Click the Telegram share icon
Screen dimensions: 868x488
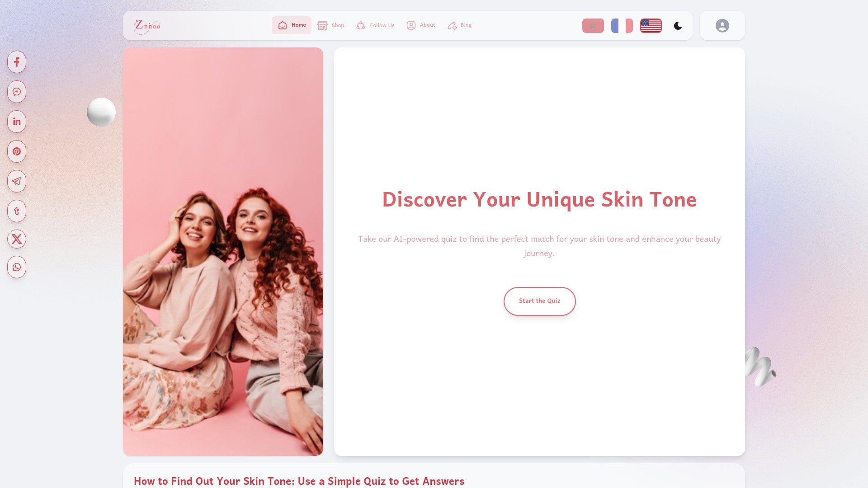point(17,181)
